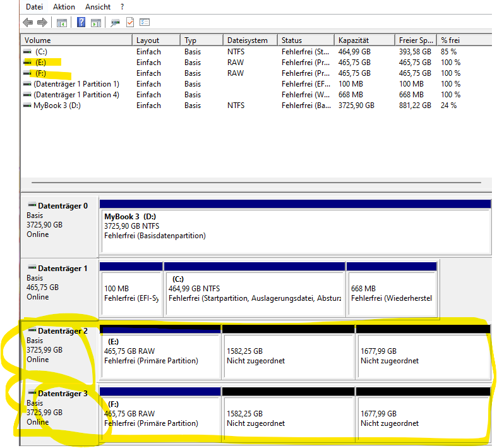This screenshot has height=448, width=497.
Task: Click the Forward arrow toolbar icon
Action: pos(42,23)
